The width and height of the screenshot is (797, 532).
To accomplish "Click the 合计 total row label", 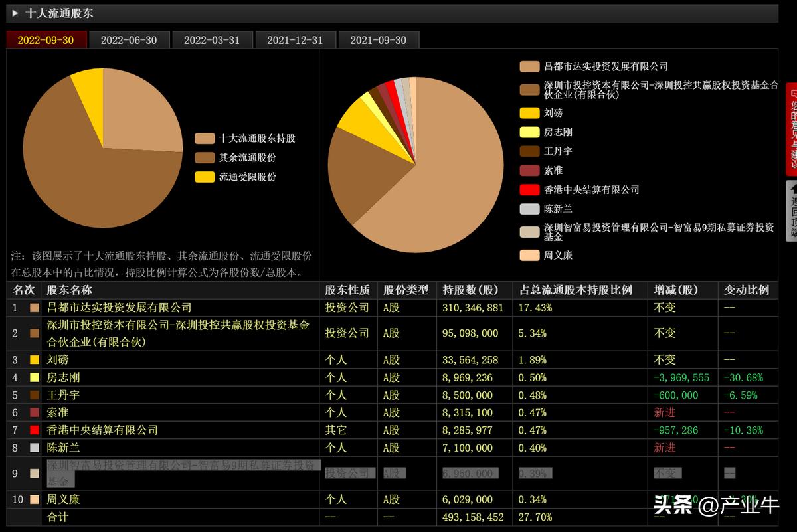I will point(58,517).
